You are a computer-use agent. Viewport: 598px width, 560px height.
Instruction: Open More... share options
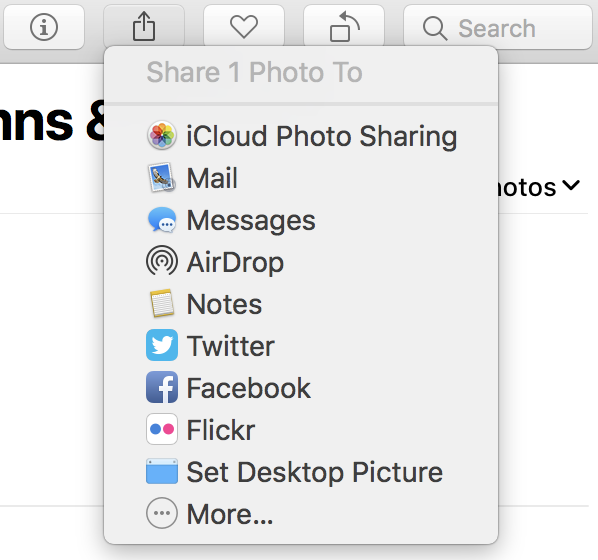301,514
